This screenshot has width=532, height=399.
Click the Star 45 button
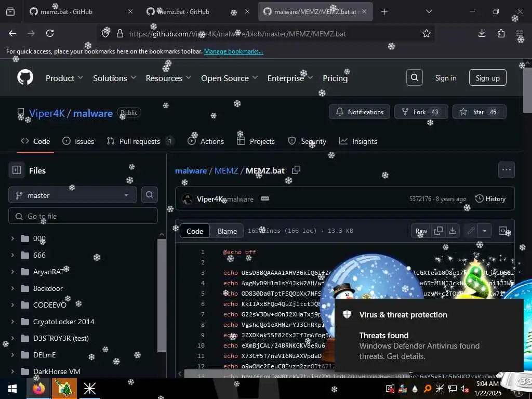pyautogui.click(x=479, y=112)
